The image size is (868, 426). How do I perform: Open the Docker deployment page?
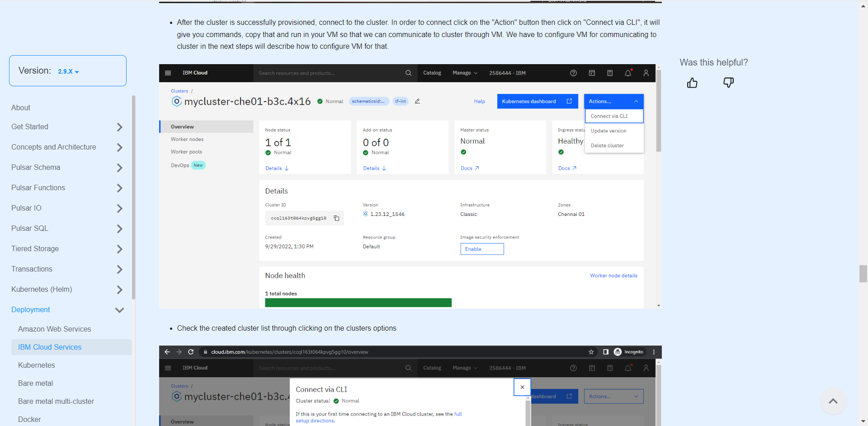point(29,419)
